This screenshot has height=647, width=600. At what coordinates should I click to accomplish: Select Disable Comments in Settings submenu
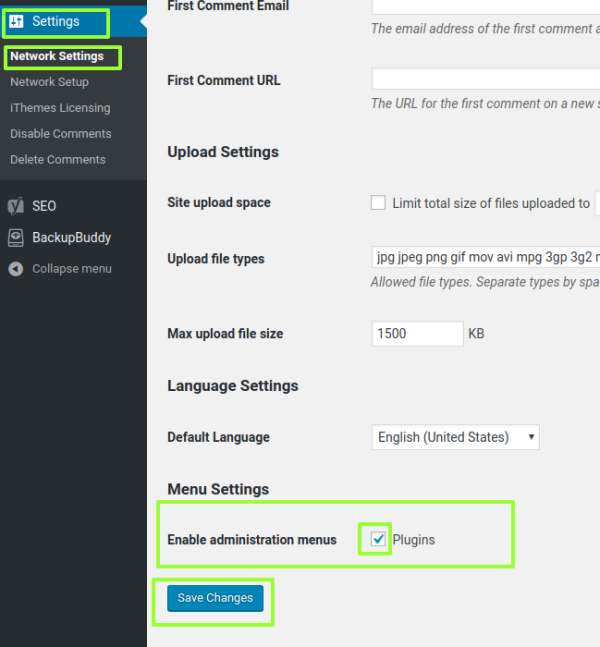60,134
